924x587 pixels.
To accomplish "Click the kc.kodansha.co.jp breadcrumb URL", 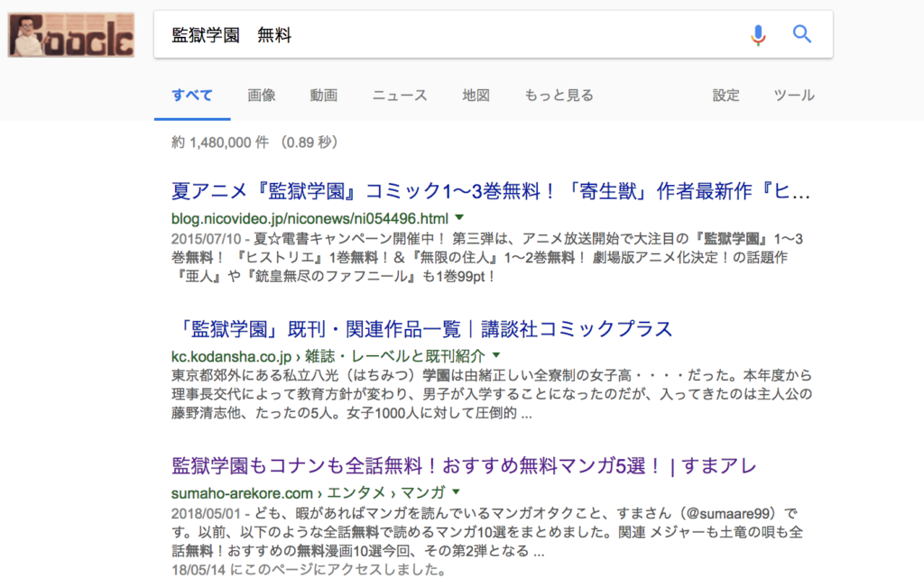I will point(328,355).
